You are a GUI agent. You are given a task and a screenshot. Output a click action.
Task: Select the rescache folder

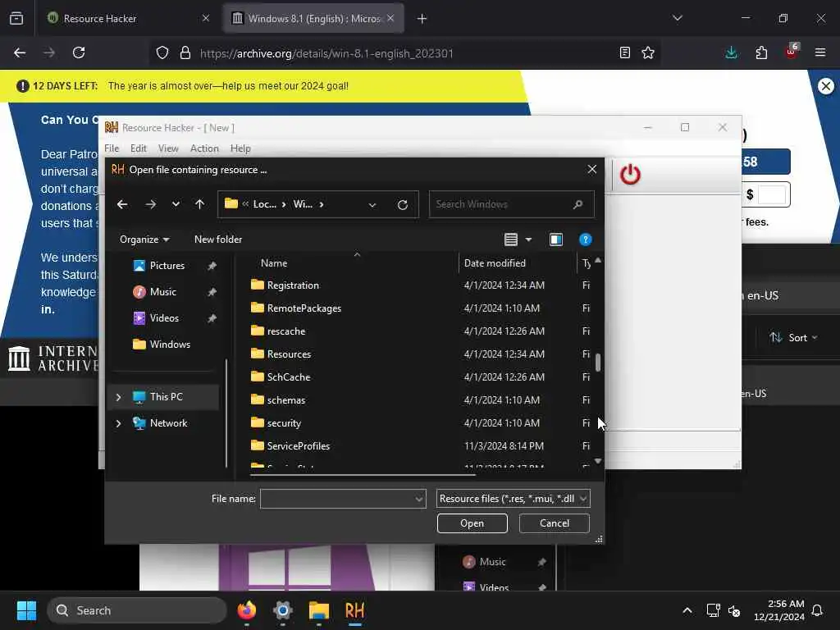click(285, 331)
